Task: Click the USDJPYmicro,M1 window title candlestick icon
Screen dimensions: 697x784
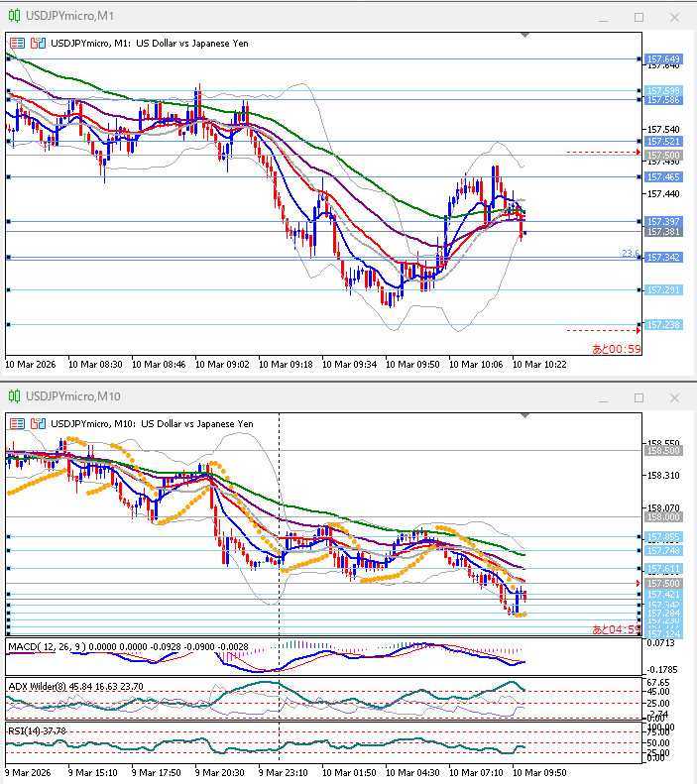Action: click(x=12, y=16)
